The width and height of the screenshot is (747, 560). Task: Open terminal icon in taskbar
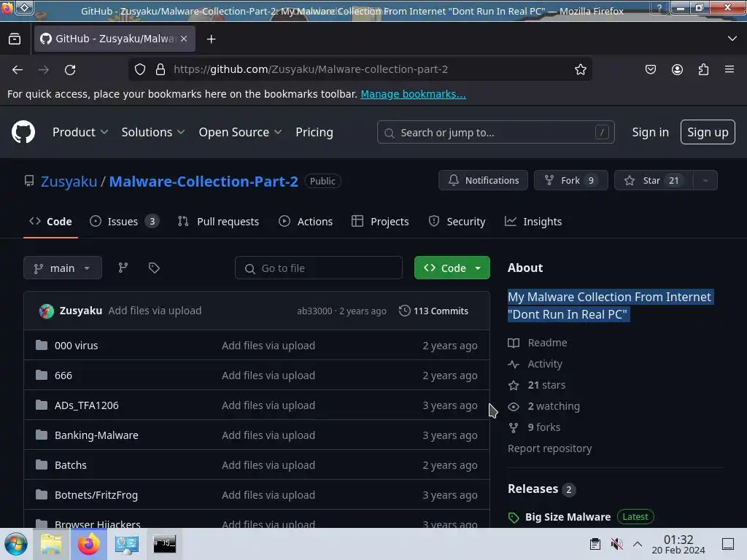click(x=164, y=544)
